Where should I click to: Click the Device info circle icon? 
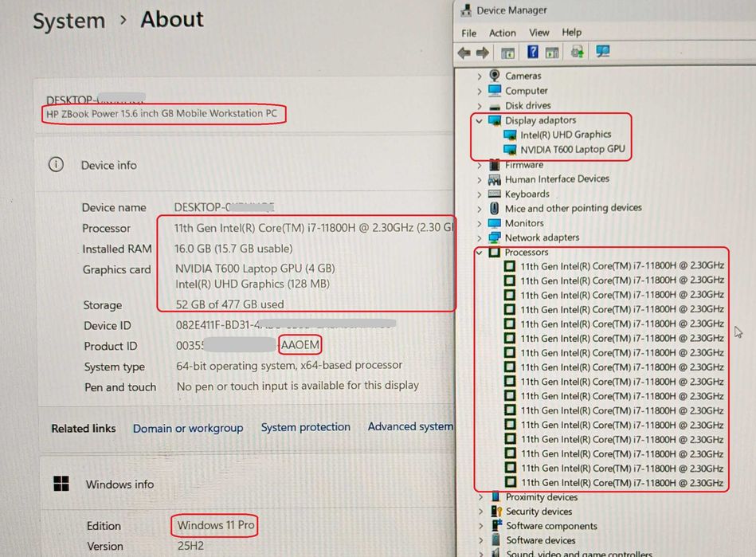(x=56, y=165)
